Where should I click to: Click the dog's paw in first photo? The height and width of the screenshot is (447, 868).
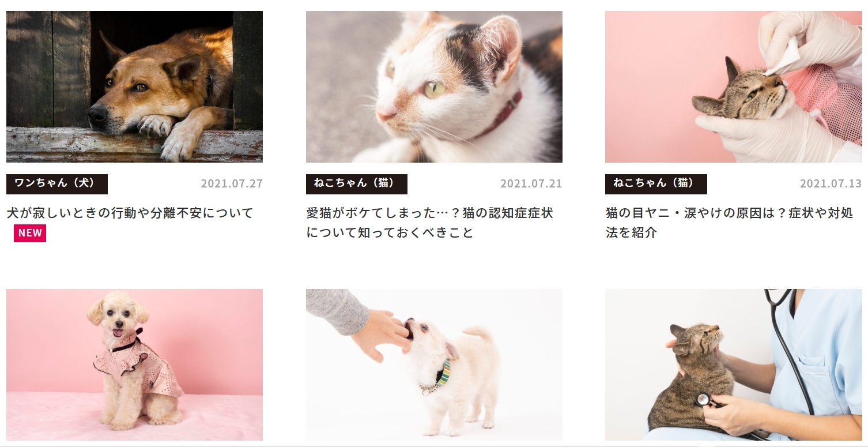[x=156, y=126]
